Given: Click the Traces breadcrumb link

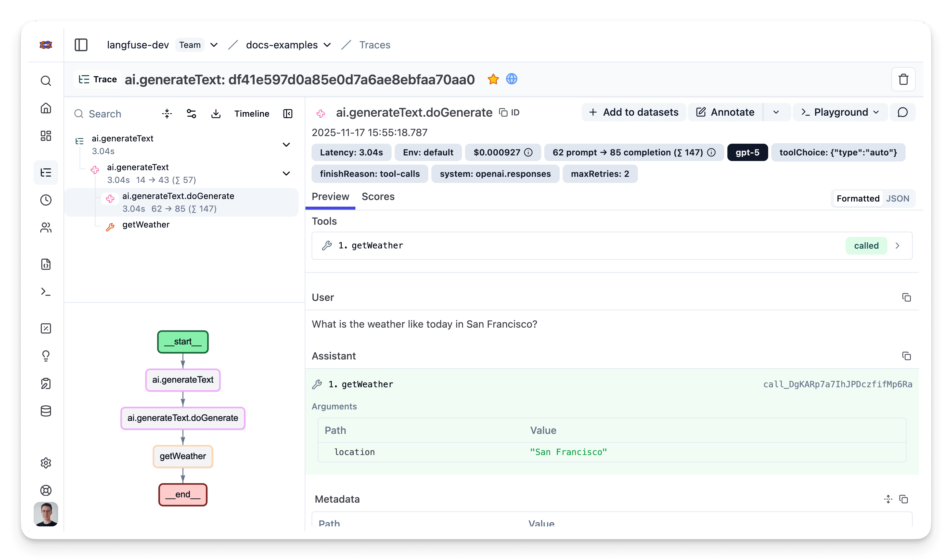Looking at the screenshot, I should tap(374, 45).
